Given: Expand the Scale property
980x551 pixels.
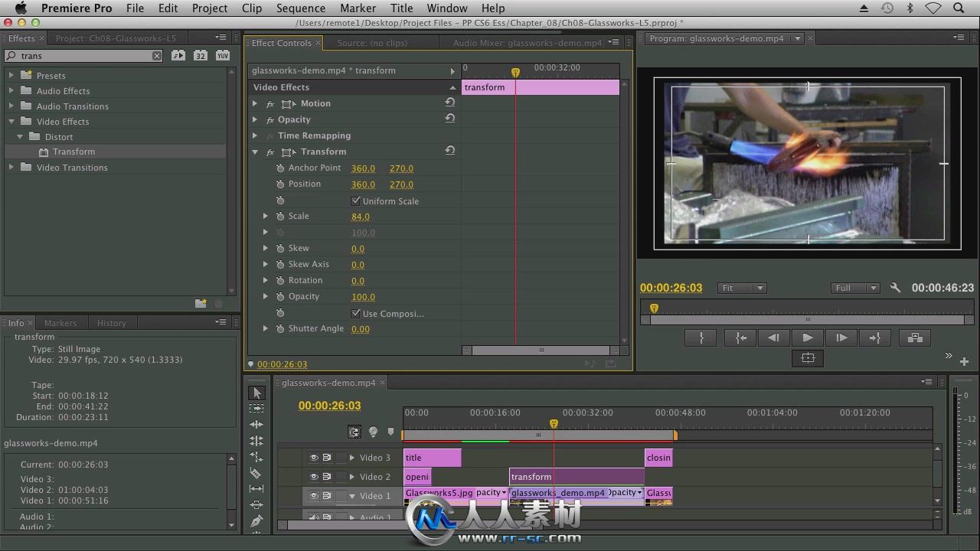Looking at the screenshot, I should click(266, 217).
